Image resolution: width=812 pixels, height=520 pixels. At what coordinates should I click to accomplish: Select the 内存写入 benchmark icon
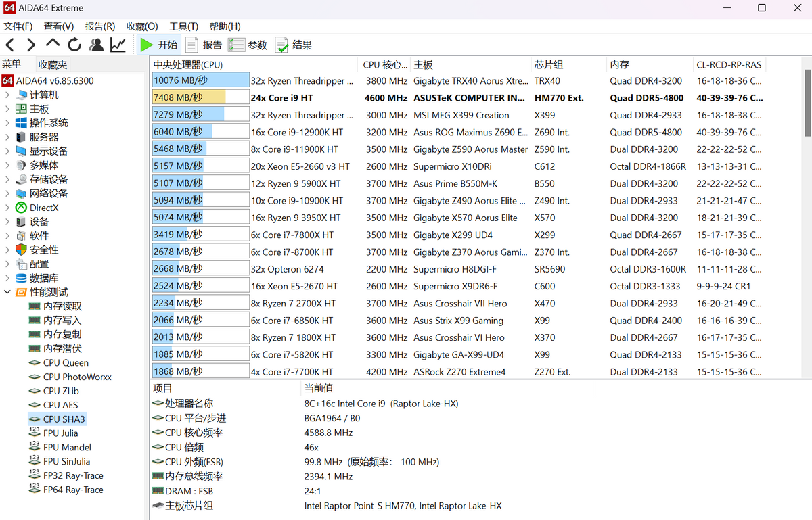pos(35,321)
